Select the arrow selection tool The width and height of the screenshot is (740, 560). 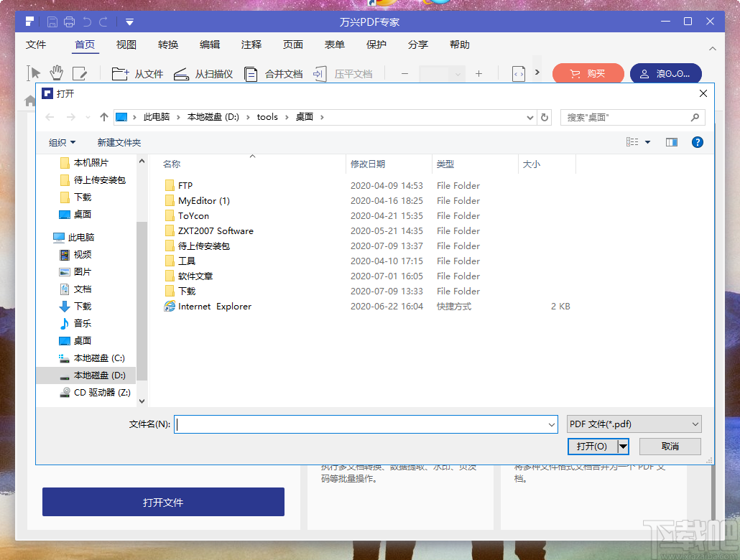[x=32, y=73]
